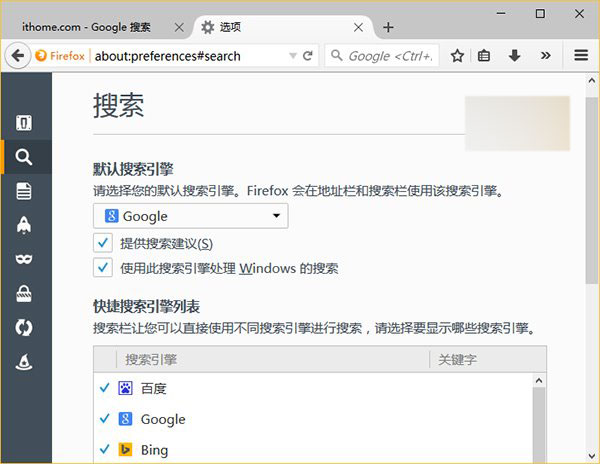Open the Content document sidebar icon
Image resolution: width=600 pixels, height=464 pixels.
pyautogui.click(x=24, y=191)
